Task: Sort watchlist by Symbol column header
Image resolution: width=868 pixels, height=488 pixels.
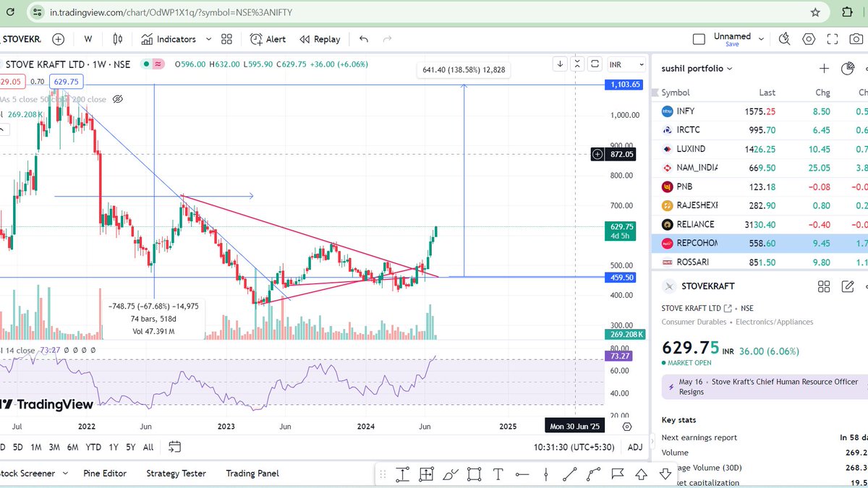Action: (x=676, y=93)
